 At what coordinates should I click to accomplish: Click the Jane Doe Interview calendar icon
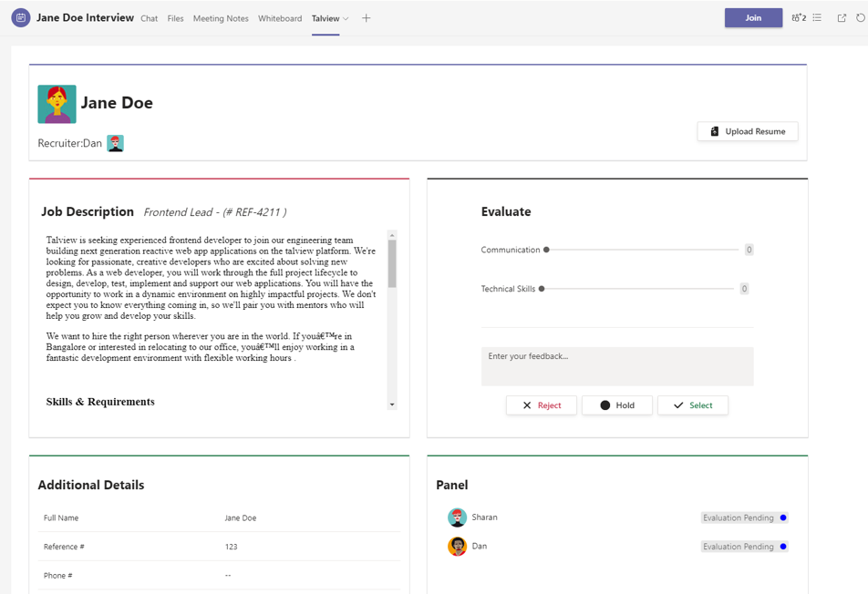(21, 17)
